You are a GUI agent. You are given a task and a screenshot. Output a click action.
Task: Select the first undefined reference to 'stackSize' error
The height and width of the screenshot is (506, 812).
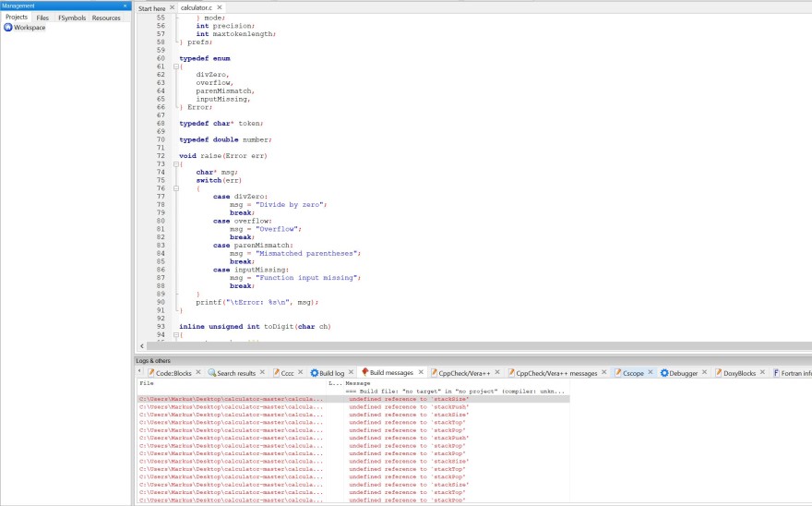[x=408, y=399]
